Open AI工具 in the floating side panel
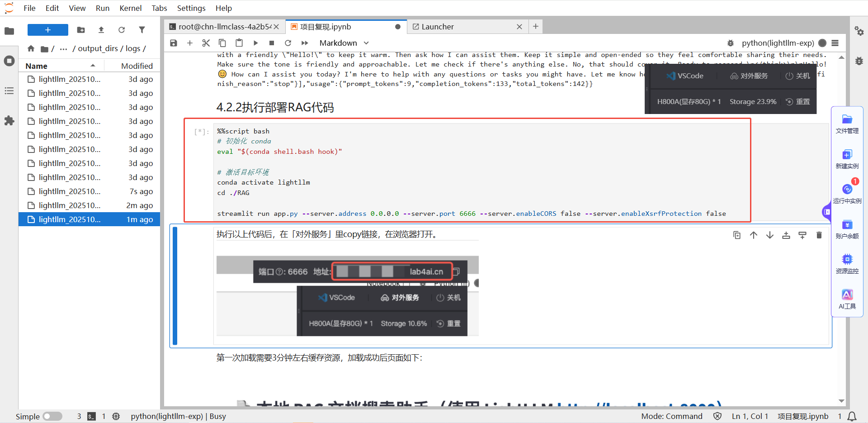Image resolution: width=868 pixels, height=423 pixels. click(x=847, y=299)
